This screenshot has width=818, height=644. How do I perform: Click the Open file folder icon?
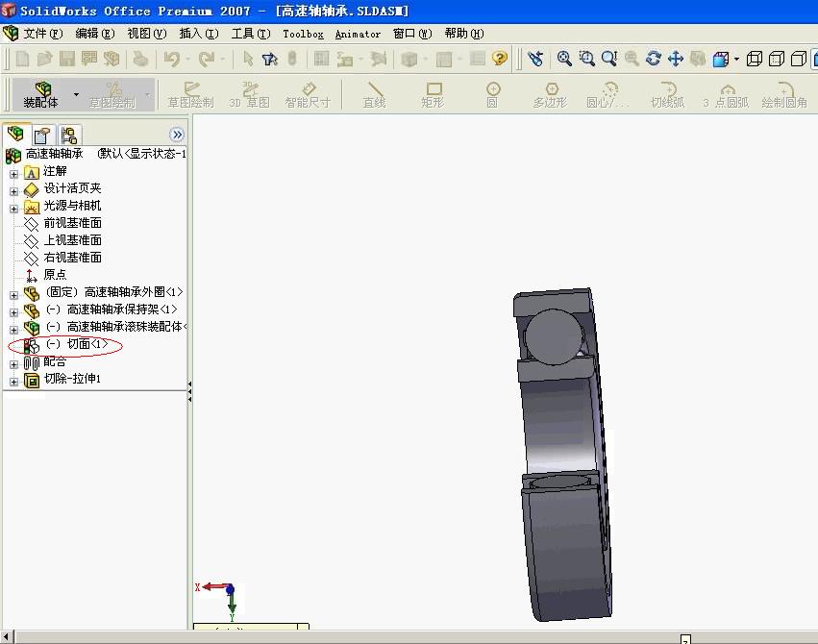(45, 59)
